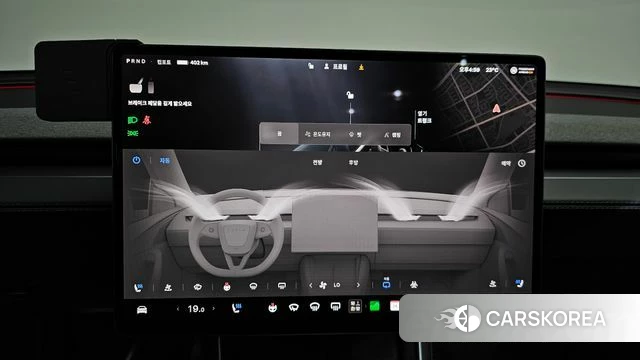Tap the red navigation arrow on map
The height and width of the screenshot is (360, 640).
(496, 108)
